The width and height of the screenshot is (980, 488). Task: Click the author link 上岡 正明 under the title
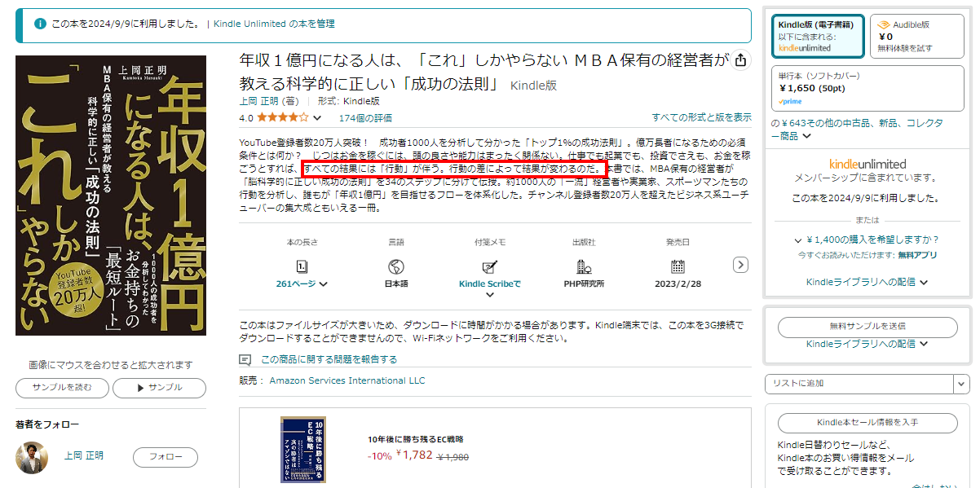coord(258,101)
